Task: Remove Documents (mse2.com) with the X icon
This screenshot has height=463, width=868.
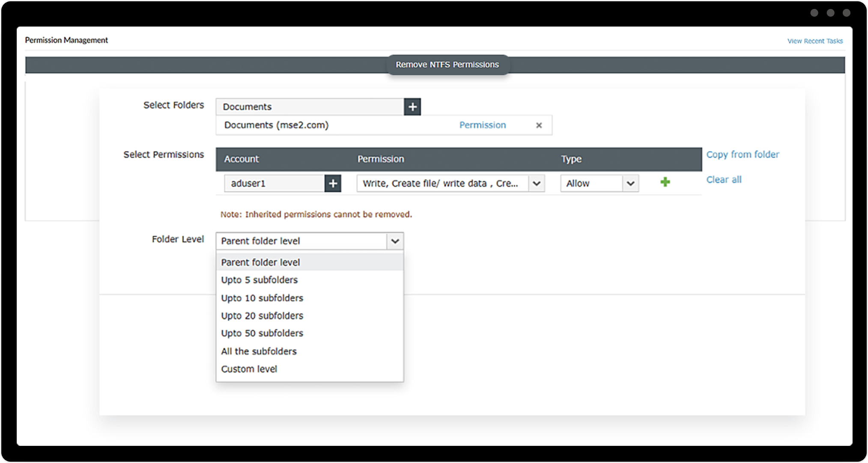Action: click(x=539, y=125)
